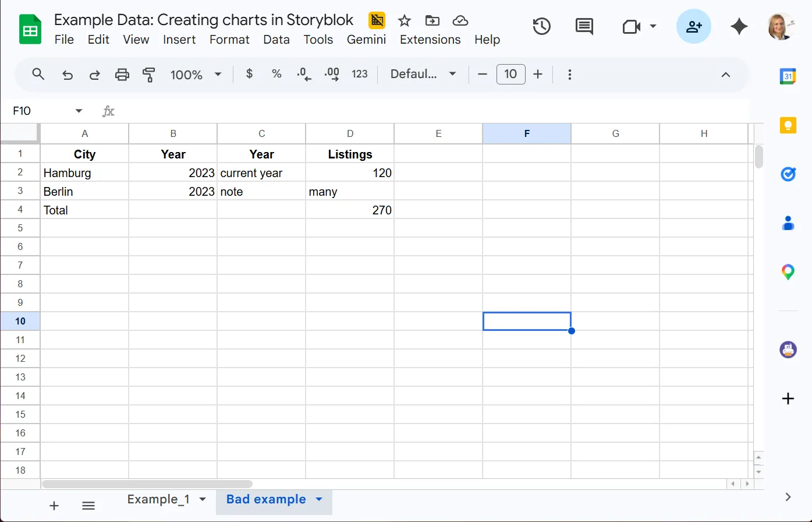Open Google Tasks side panel
The image size is (812, 522).
pos(788,174)
